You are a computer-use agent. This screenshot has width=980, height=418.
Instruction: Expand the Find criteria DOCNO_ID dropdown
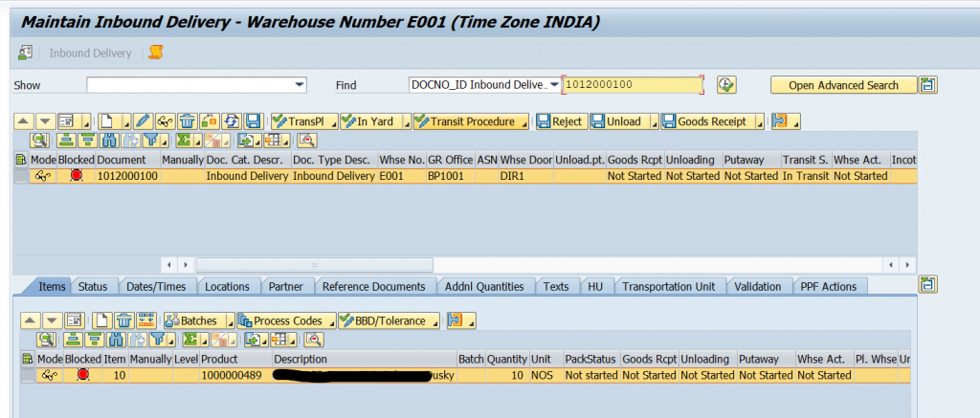coord(553,85)
